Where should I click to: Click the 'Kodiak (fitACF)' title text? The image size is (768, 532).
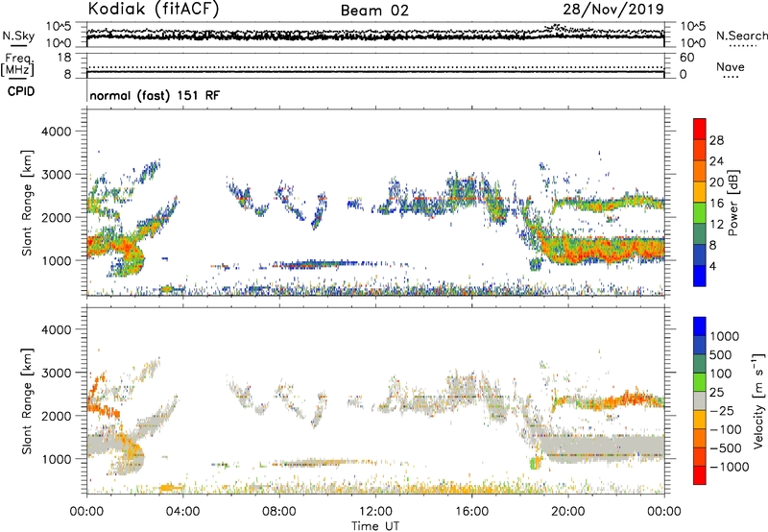click(x=154, y=10)
